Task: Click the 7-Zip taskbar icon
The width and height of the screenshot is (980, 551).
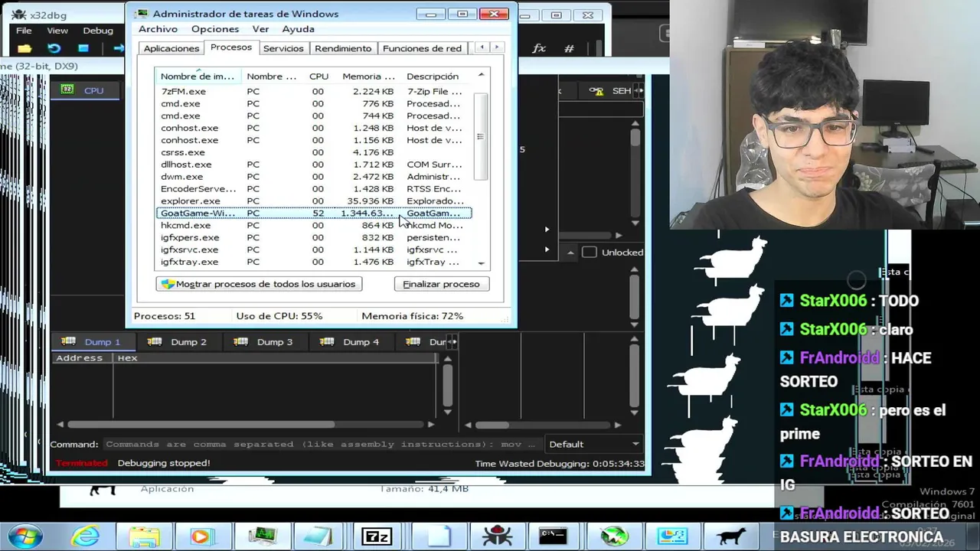Action: tap(376, 536)
